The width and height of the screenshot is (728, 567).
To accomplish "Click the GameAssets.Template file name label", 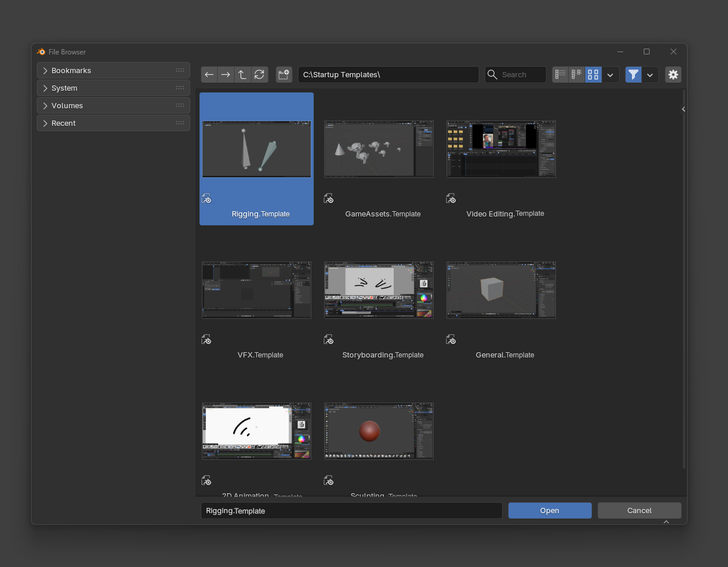I will tap(383, 214).
